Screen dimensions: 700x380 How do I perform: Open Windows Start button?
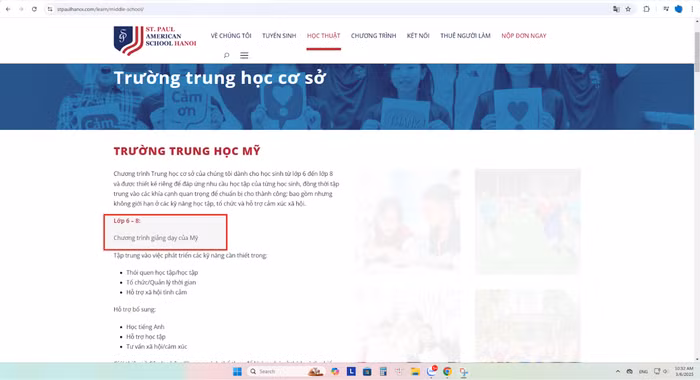(237, 372)
